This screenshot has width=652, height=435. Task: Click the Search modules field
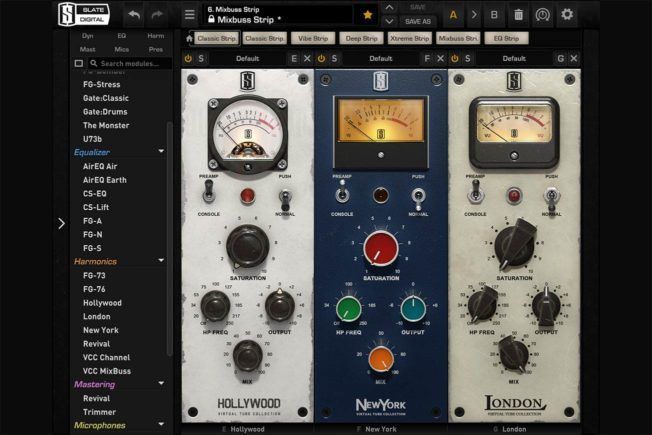[130, 64]
